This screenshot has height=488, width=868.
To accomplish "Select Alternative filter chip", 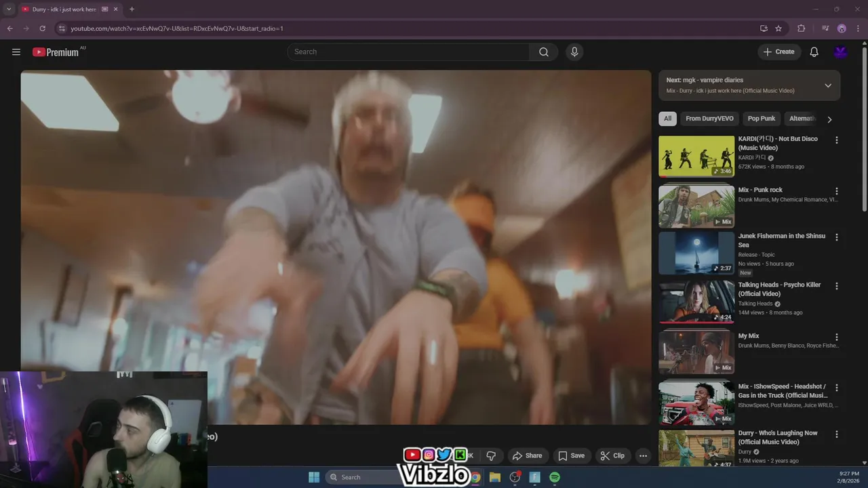I will [x=802, y=119].
